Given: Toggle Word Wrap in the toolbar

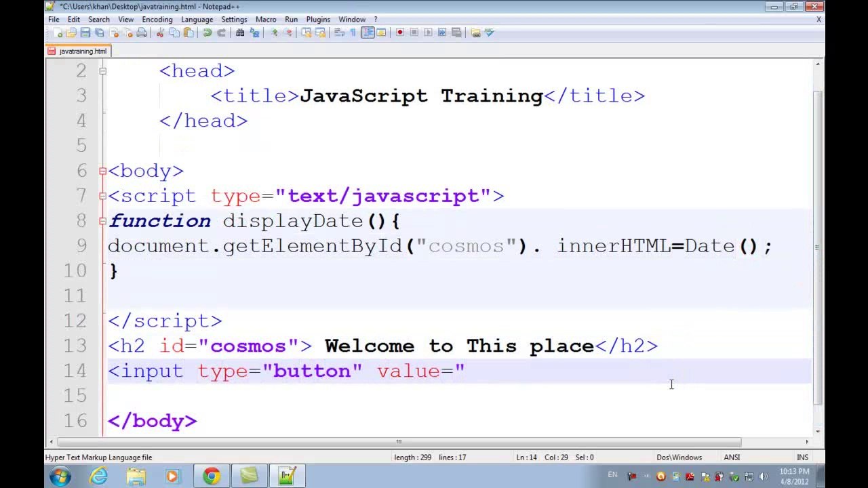Looking at the screenshot, I should (x=338, y=33).
